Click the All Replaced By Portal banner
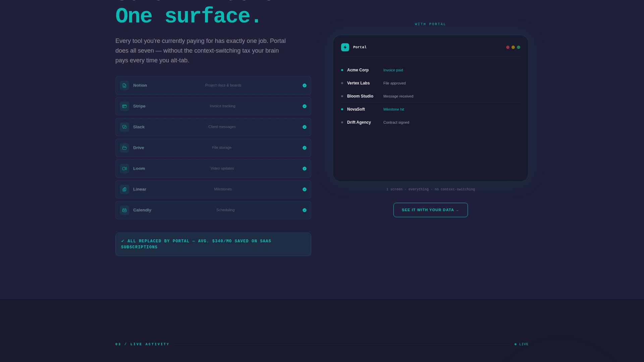 click(x=213, y=244)
